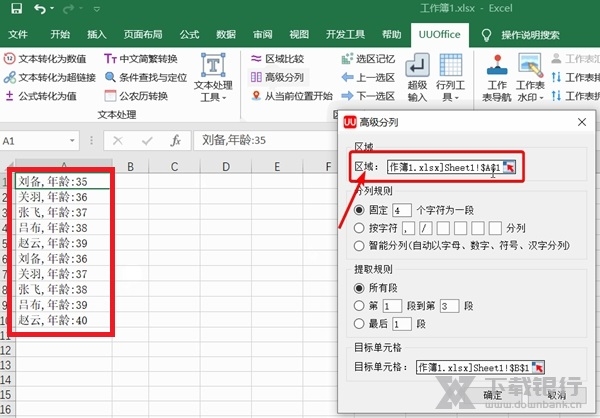The image size is (600, 418).
Task: Click 公式转化为值 tool
Action: [41, 96]
